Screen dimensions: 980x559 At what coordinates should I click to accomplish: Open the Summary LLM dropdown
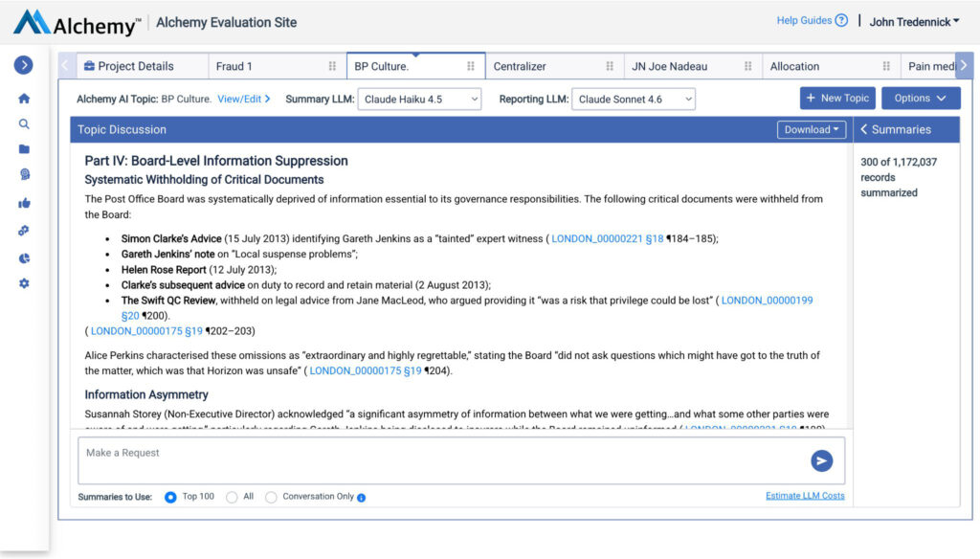[419, 99]
